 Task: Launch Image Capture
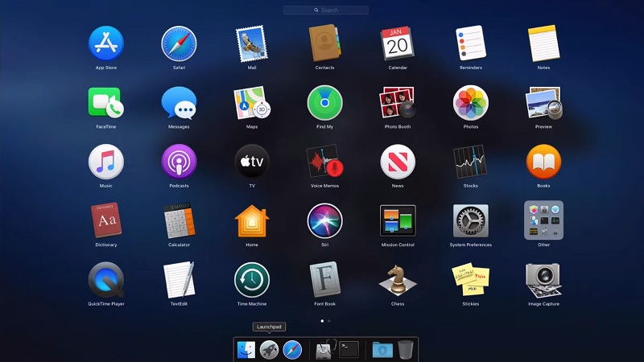543,280
